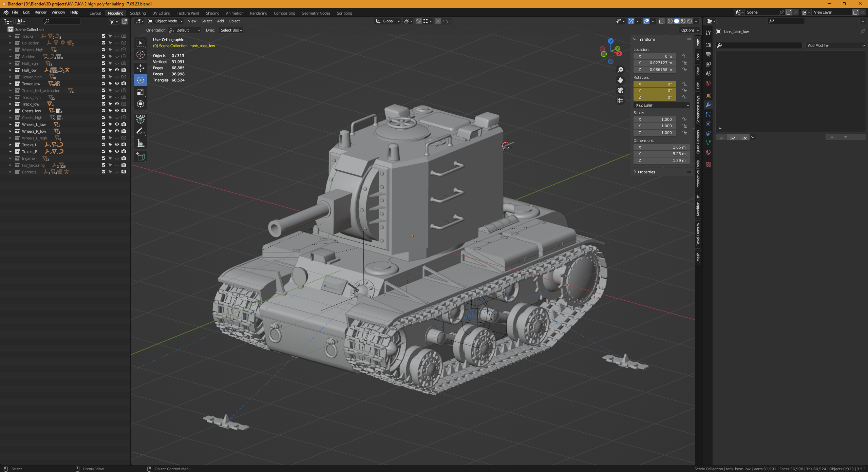Screen dimensions: 868x472
Task: Toggle camera view in viewport
Action: [620, 90]
